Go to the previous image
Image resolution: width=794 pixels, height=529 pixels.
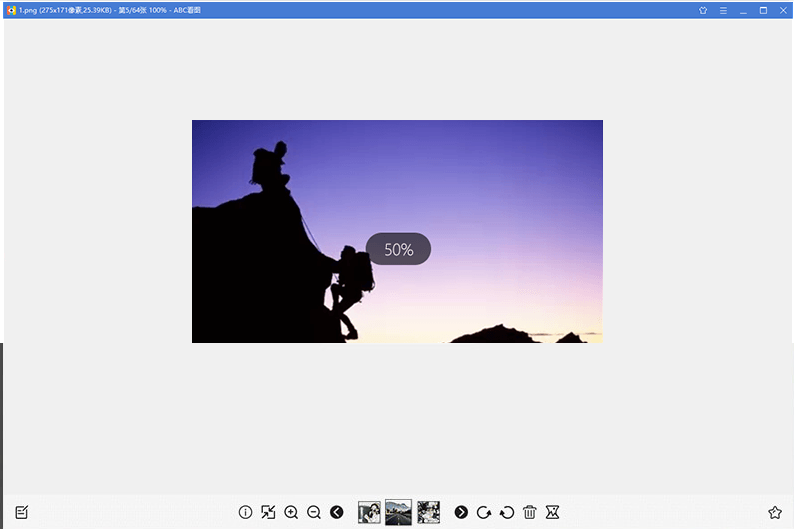337,512
